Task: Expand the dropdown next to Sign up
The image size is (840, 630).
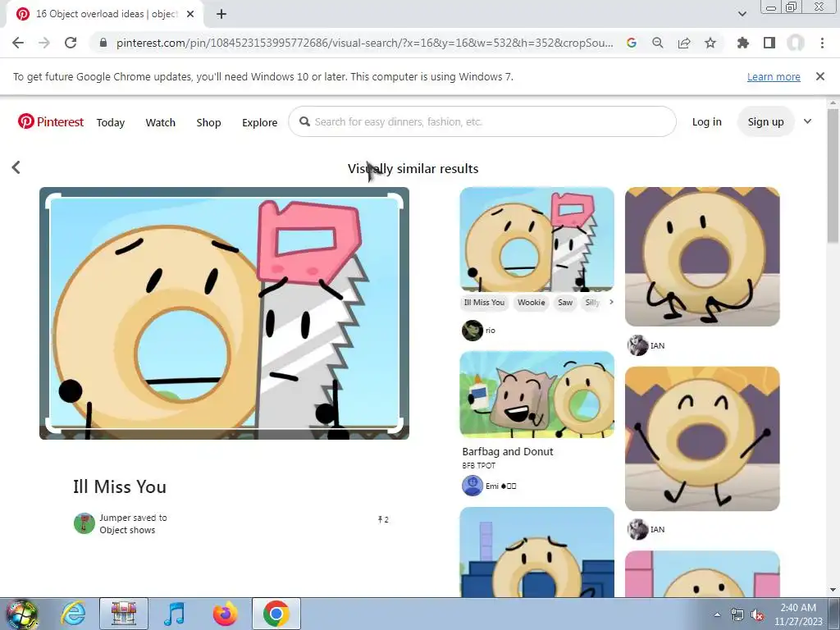Action: (807, 121)
